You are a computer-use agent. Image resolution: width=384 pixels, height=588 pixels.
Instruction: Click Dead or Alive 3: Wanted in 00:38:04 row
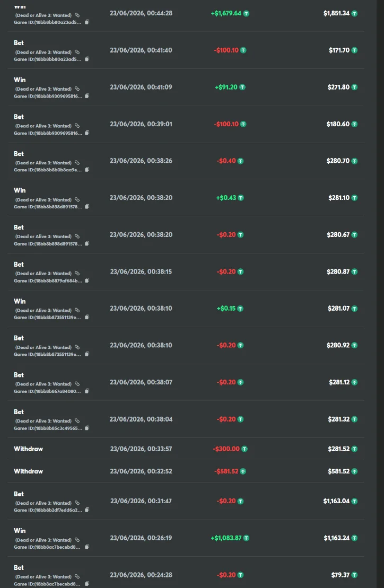(43, 421)
